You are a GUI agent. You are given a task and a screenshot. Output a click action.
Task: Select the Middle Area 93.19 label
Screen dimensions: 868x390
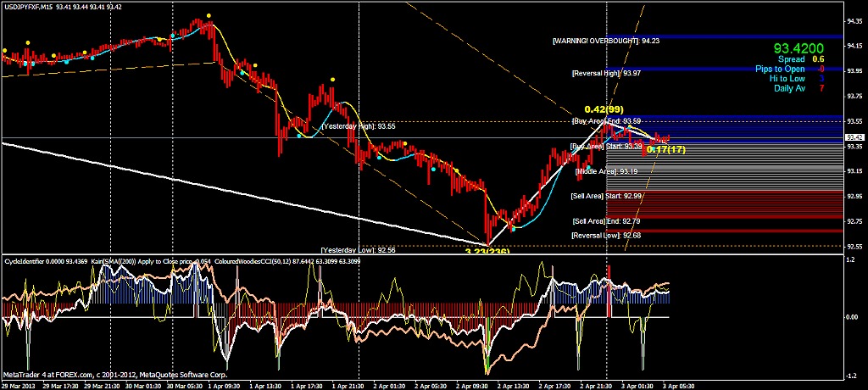[606, 172]
